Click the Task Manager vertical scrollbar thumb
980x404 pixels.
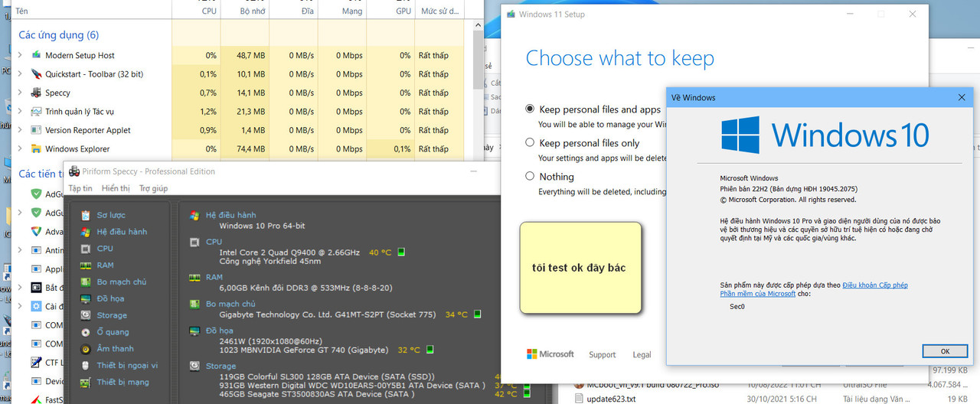479,61
